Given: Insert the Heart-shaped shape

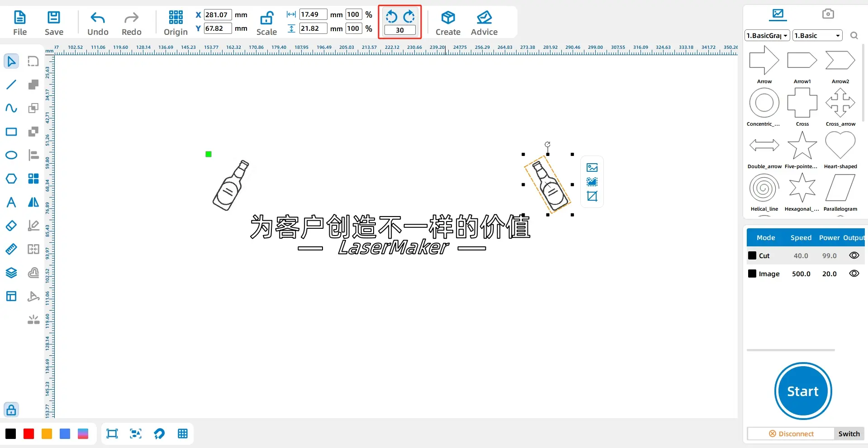Looking at the screenshot, I should pos(840,146).
